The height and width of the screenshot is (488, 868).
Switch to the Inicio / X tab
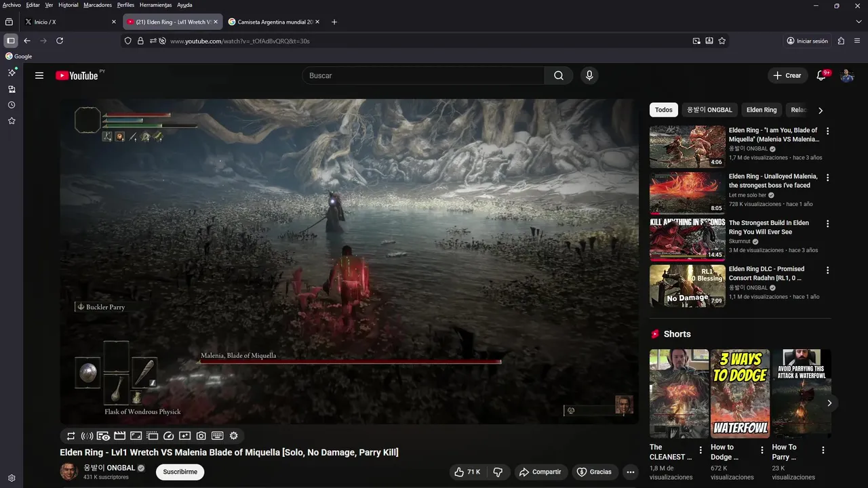point(71,22)
